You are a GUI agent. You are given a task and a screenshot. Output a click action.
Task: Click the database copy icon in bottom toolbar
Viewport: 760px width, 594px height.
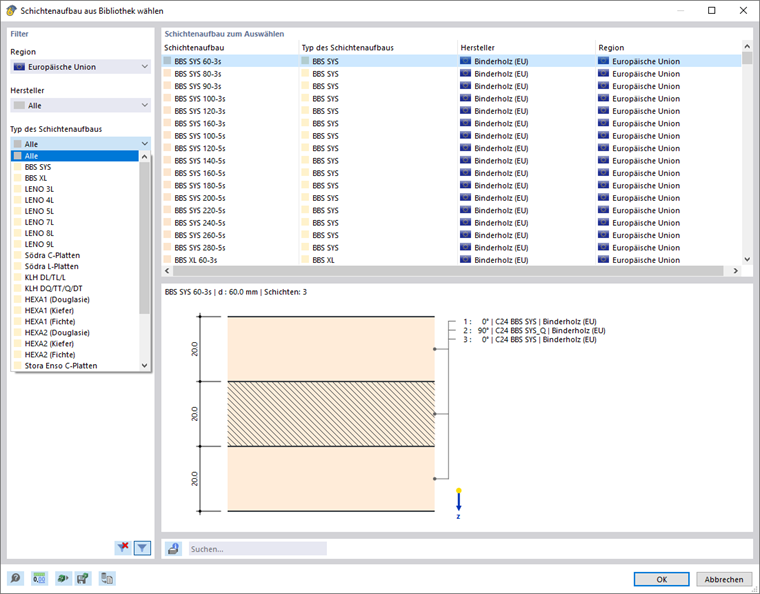pyautogui.click(x=107, y=578)
